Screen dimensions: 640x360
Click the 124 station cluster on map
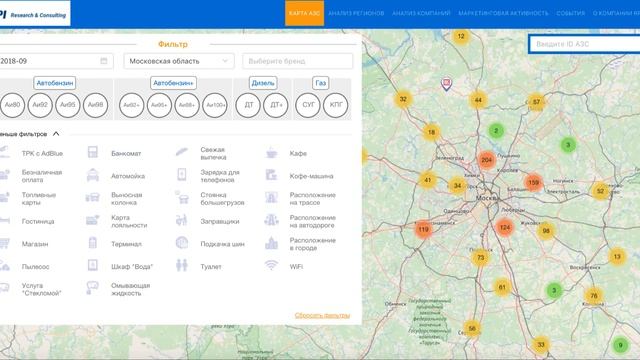(x=505, y=228)
